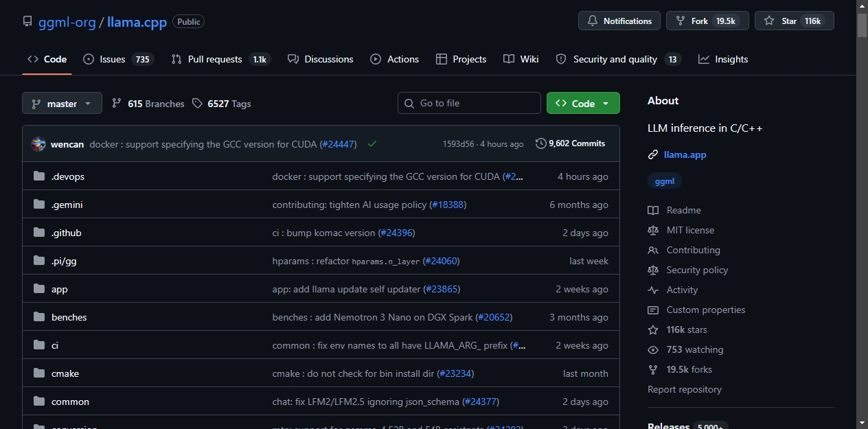Open the Contributing link
Image resolution: width=868 pixels, height=429 pixels.
[684, 250]
